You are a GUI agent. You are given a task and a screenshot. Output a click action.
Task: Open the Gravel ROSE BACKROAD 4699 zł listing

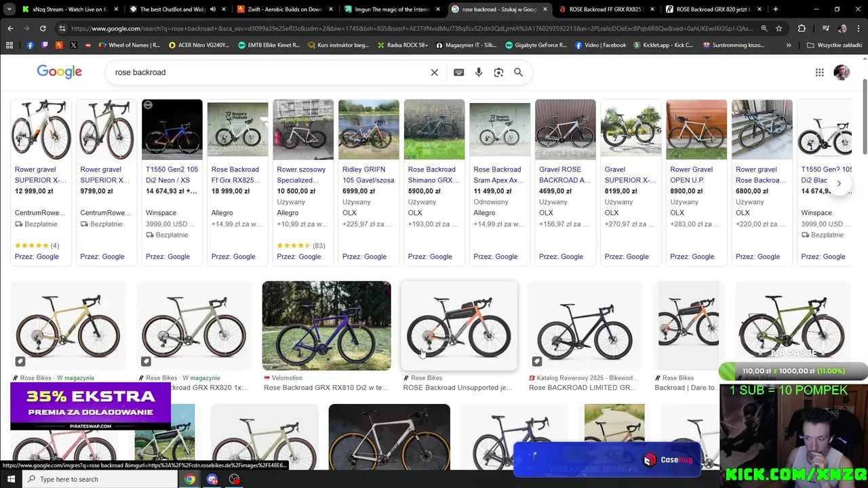(x=566, y=182)
